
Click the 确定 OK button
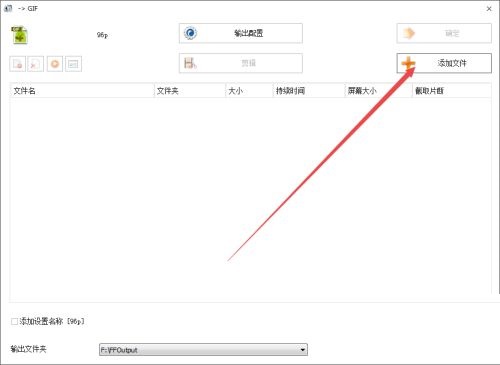444,33
